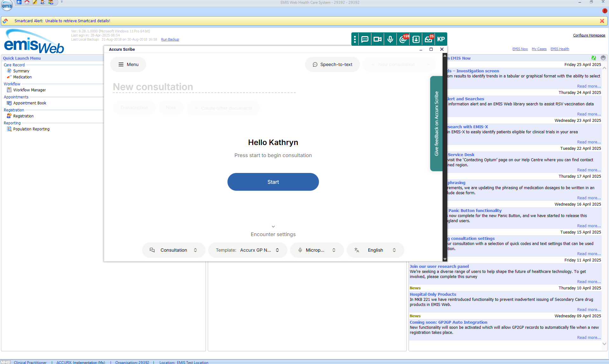The image size is (609, 364).
Task: Click the Speech-to-text button
Action: [x=332, y=64]
